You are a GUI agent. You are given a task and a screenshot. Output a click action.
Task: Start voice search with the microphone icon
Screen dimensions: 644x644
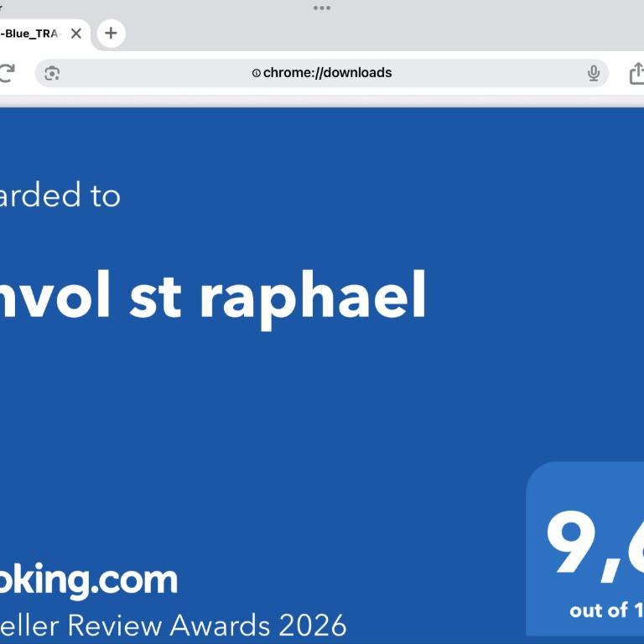594,74
